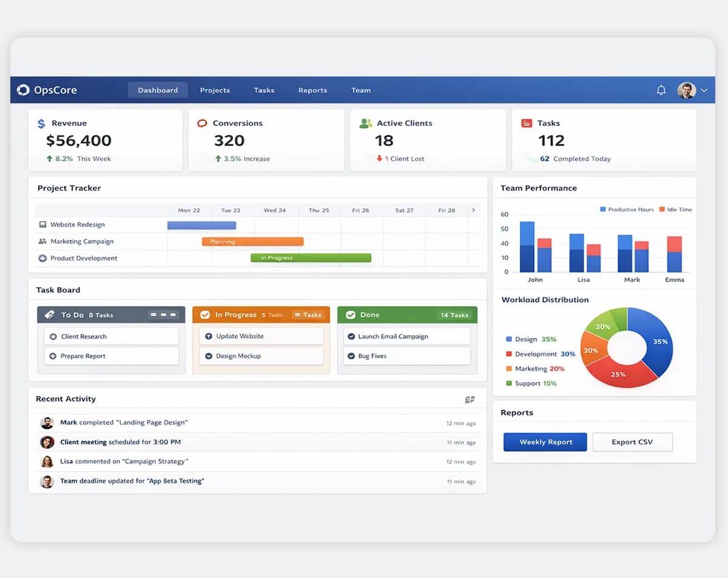Click the Idle Time legend swatch

[662, 209]
